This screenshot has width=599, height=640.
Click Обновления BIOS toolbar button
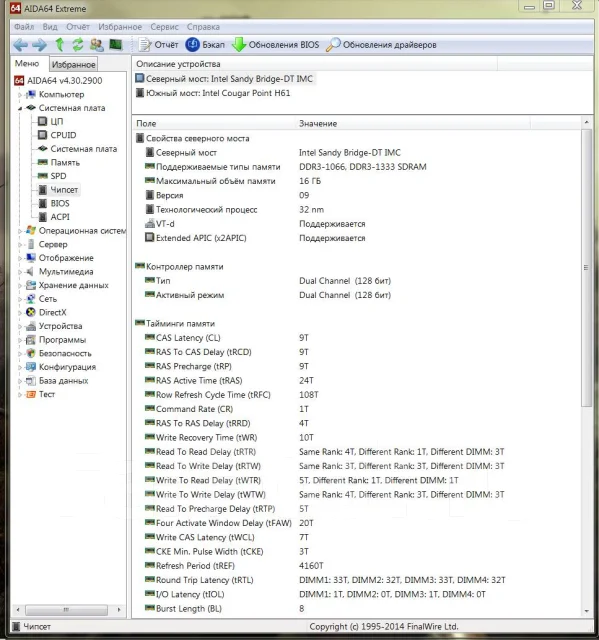[x=276, y=44]
